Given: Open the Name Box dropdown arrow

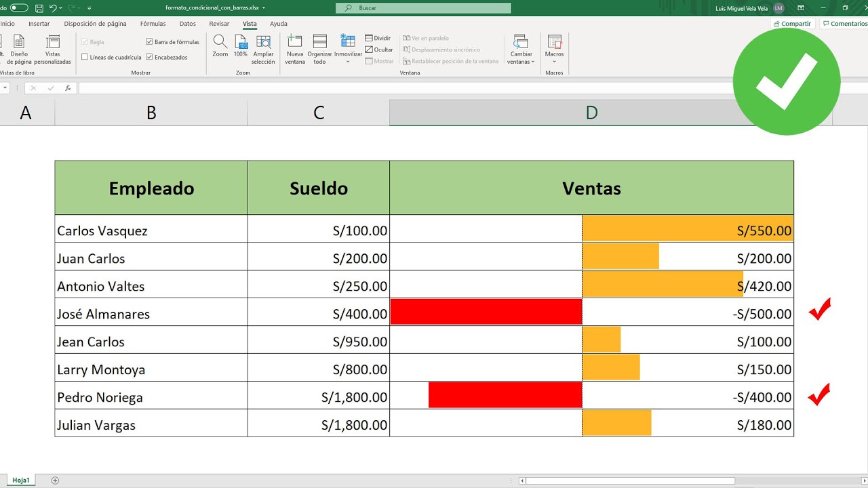Looking at the screenshot, I should 6,88.
